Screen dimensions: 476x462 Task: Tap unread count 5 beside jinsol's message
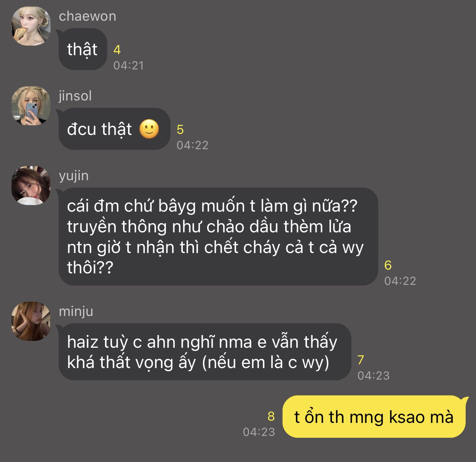click(x=180, y=130)
